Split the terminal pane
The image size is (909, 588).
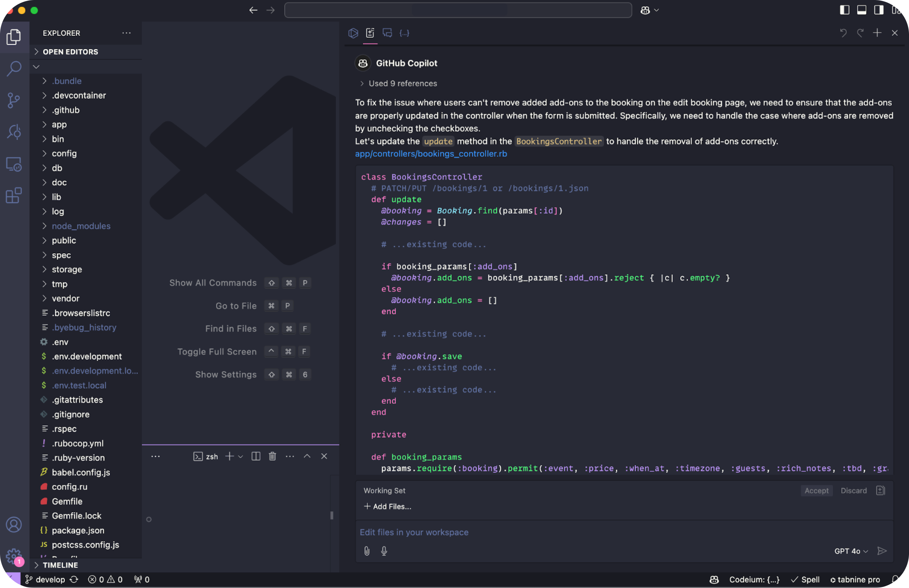tap(256, 456)
